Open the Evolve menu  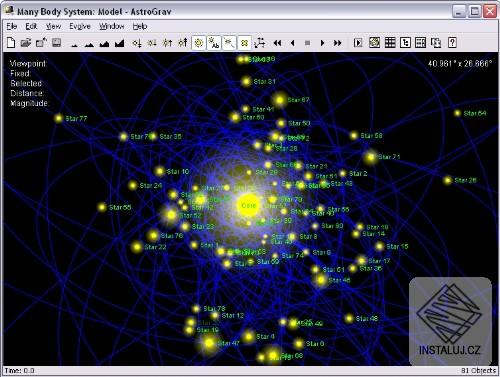pyautogui.click(x=80, y=26)
